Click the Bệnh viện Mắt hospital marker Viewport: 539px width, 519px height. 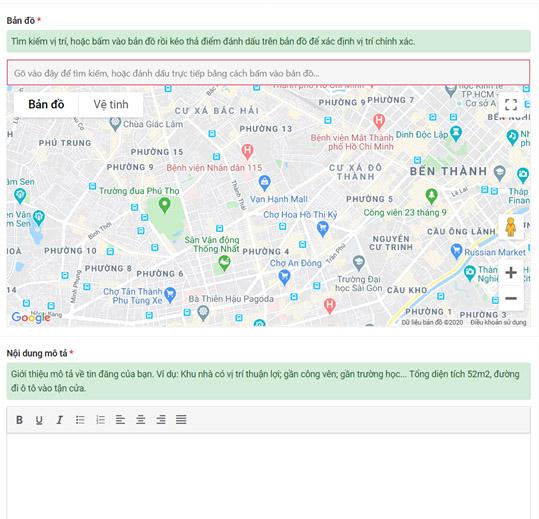click(379, 121)
